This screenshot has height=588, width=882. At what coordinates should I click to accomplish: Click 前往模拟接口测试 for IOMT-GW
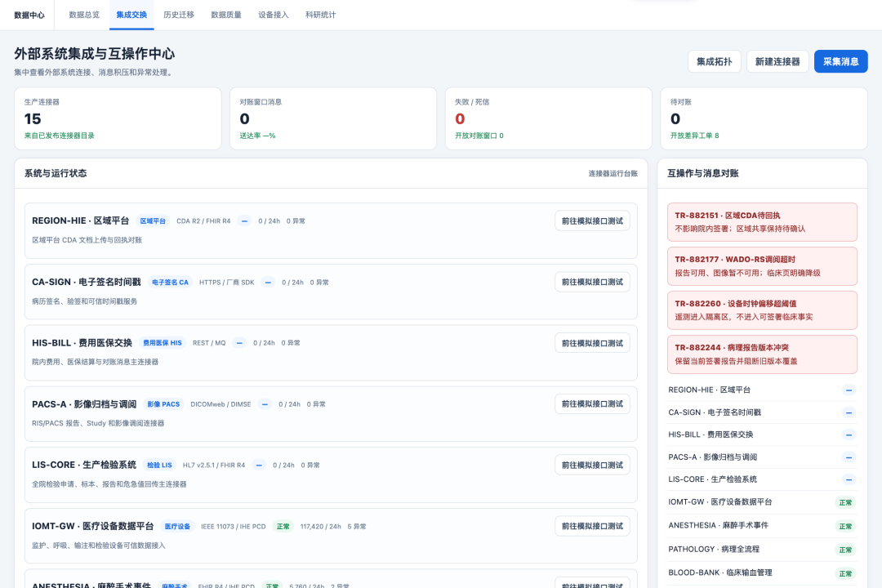tap(592, 526)
